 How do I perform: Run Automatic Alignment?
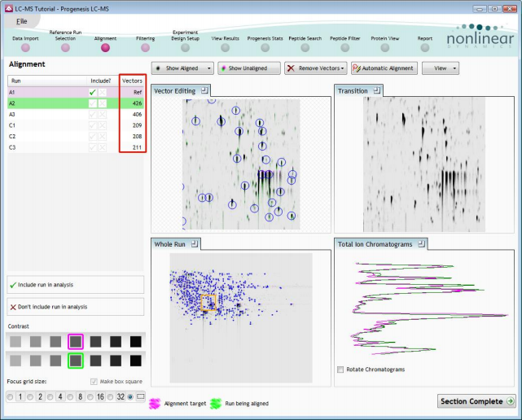click(x=384, y=68)
